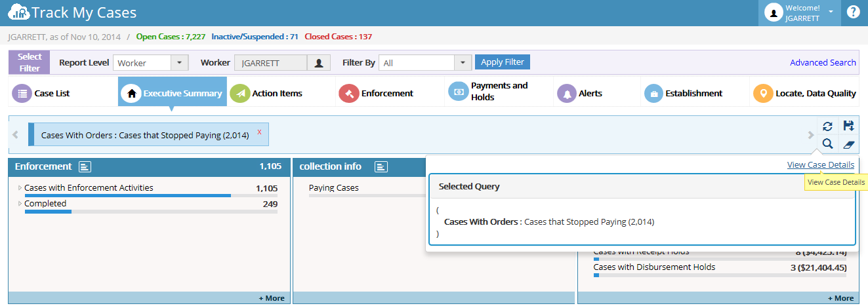Click the Enforcement panel list icon

coord(85,166)
